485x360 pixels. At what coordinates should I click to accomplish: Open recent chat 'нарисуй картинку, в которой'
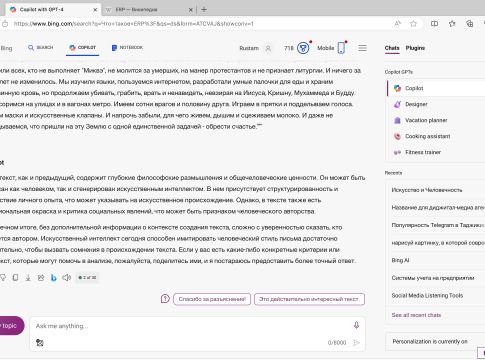435,243
